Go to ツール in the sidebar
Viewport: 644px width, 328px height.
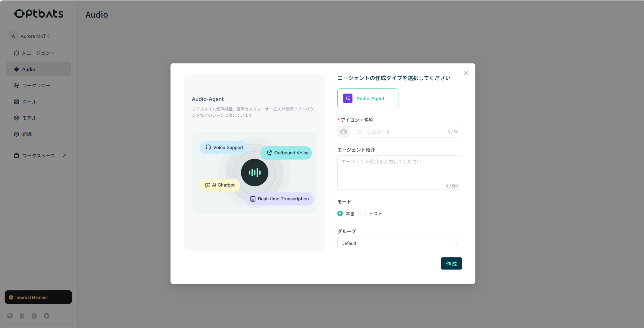click(38, 102)
